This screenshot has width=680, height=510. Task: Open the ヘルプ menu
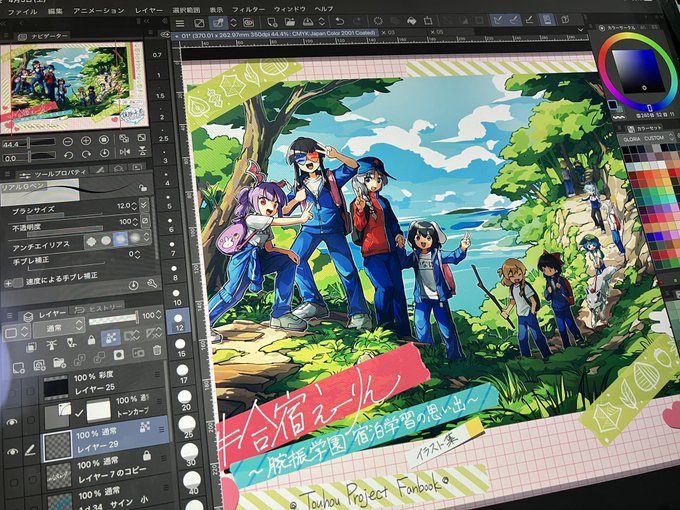(x=324, y=8)
